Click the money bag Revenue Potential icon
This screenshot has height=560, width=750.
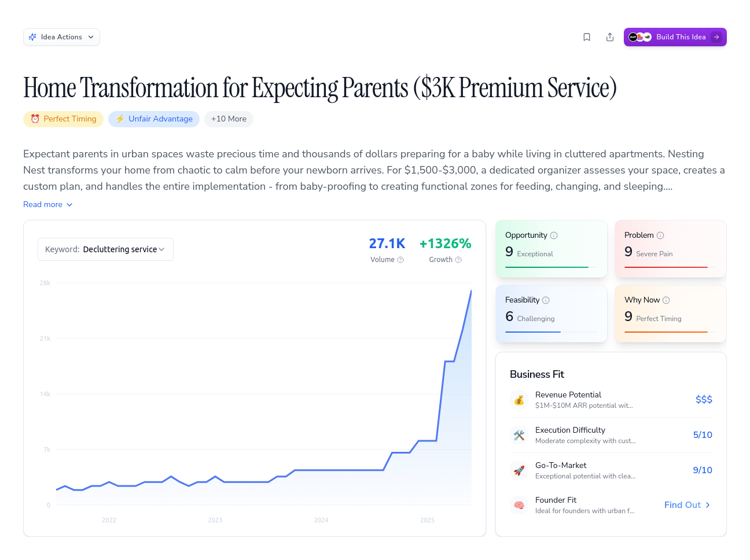pos(519,400)
